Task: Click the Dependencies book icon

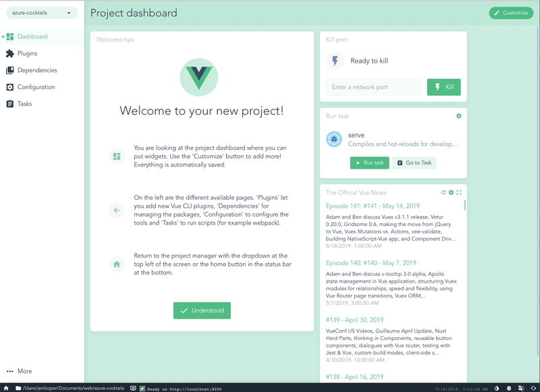Action: 10,70
